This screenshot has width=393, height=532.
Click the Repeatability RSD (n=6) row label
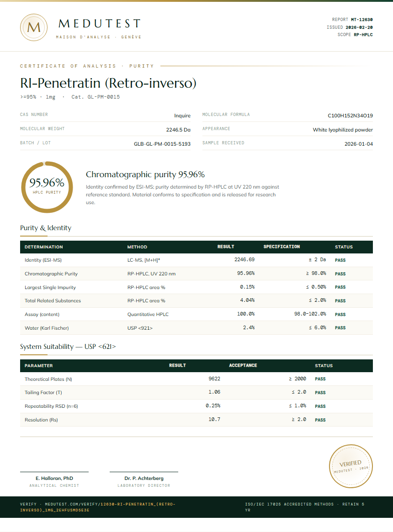tap(51, 406)
